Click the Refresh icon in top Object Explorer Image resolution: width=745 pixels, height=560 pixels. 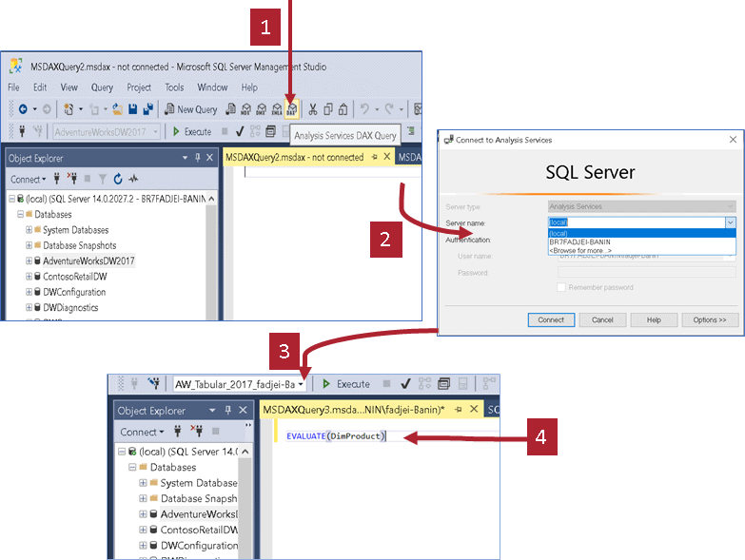[118, 179]
